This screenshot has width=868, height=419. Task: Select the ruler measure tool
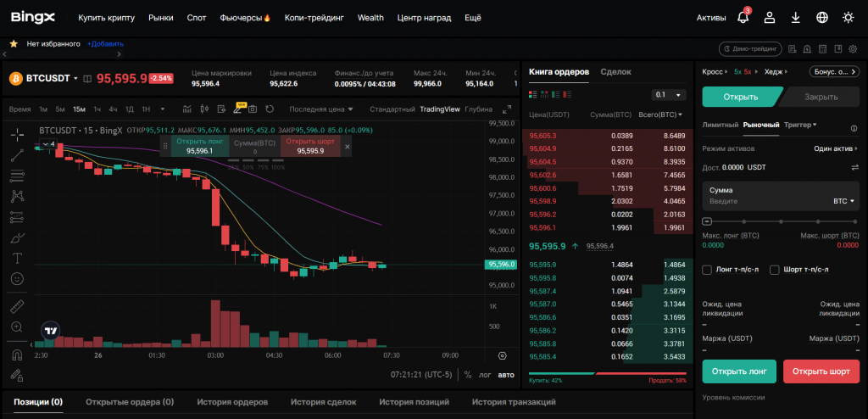17,306
